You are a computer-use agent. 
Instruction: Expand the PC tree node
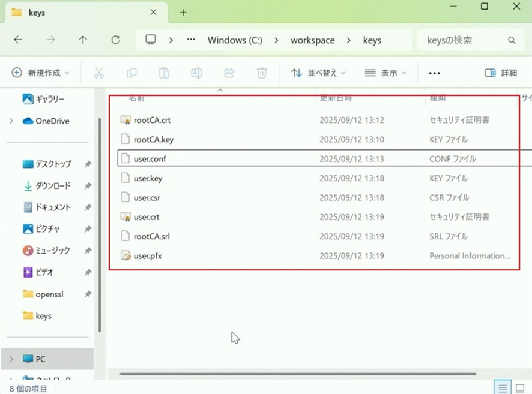[11, 359]
